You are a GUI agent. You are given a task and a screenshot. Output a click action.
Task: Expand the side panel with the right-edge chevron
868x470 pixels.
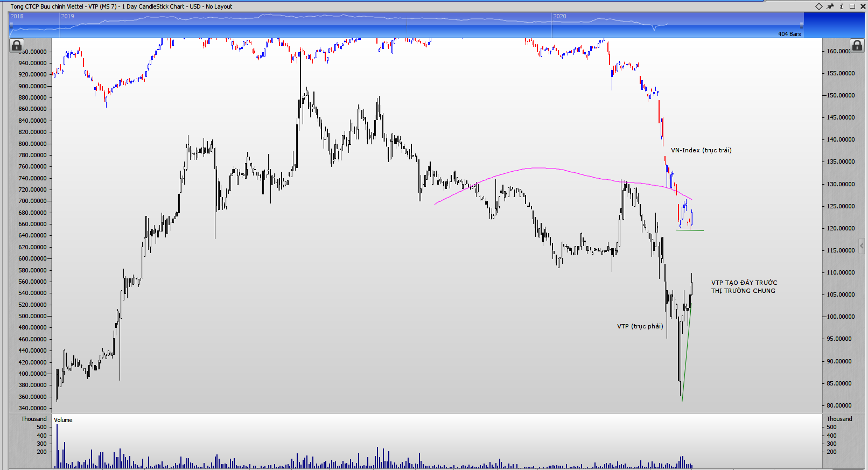(x=862, y=246)
